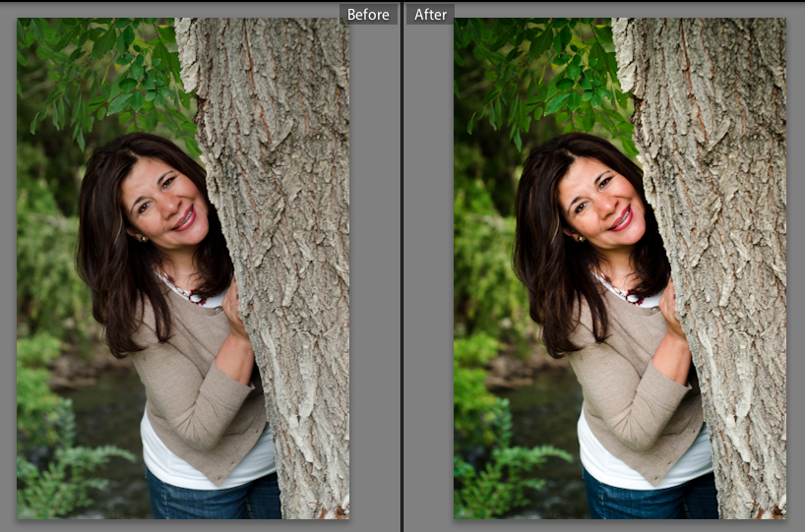This screenshot has width=805, height=532.
Task: Click the divider between Before and After panes
Action: click(402, 266)
